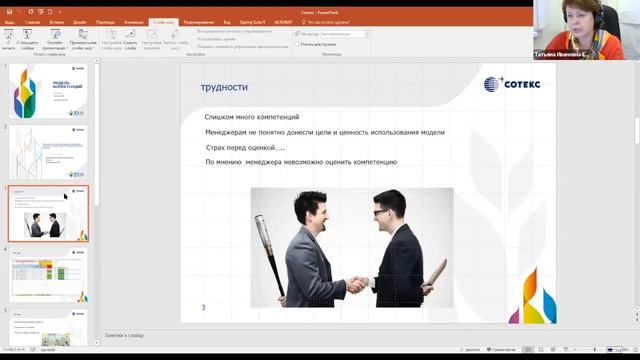Start Slide Show from status bar icon
This screenshot has width=640, height=360.
(x=565, y=350)
